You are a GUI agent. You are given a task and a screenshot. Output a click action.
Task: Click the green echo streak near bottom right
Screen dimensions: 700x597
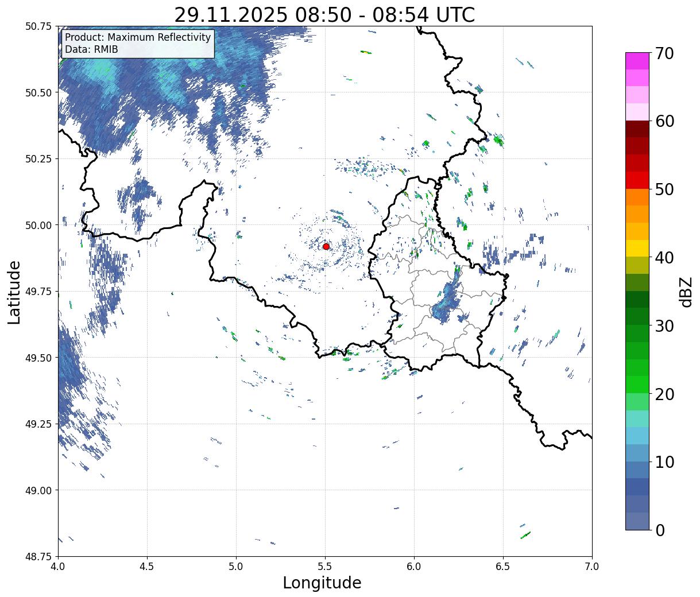point(525,535)
